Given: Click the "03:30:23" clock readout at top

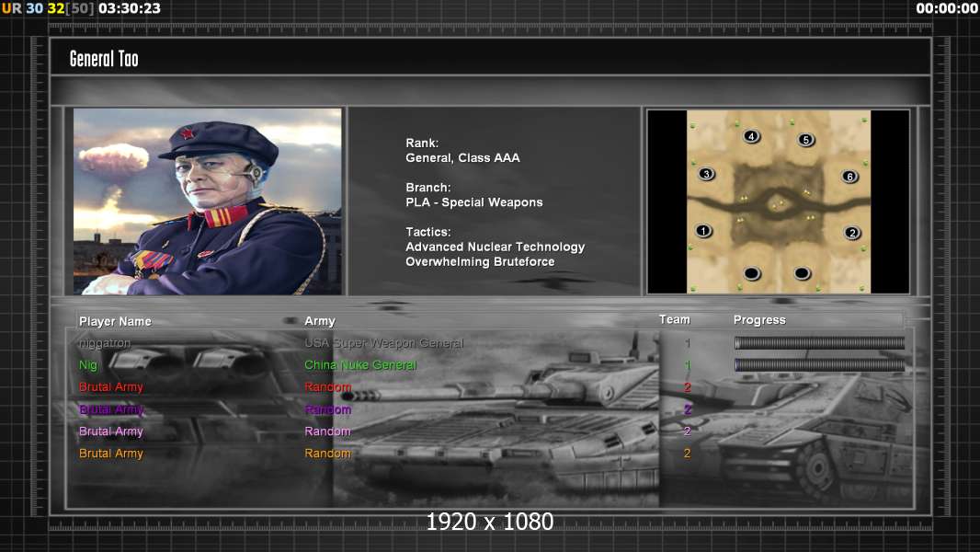Looking at the screenshot, I should tap(130, 8).
